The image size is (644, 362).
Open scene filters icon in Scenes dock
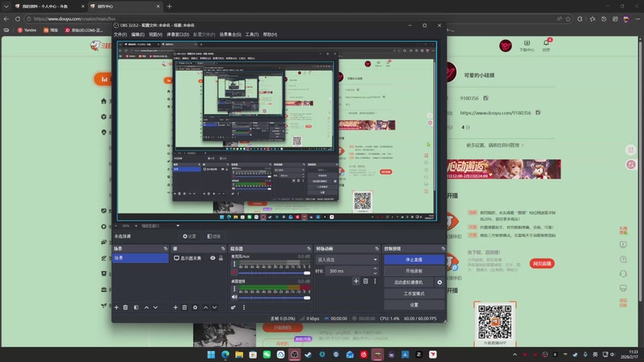pos(136,307)
